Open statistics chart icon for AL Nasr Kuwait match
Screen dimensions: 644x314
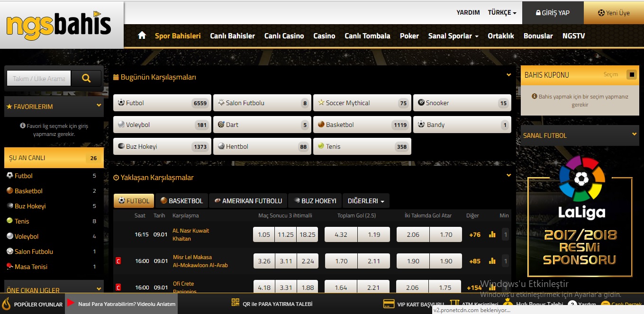click(x=492, y=234)
